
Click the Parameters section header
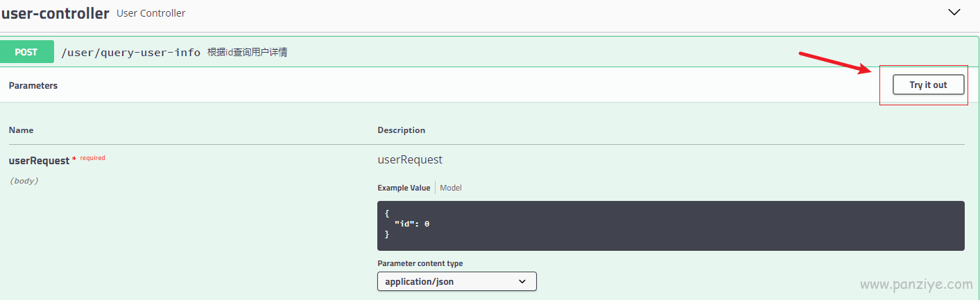[x=33, y=85]
